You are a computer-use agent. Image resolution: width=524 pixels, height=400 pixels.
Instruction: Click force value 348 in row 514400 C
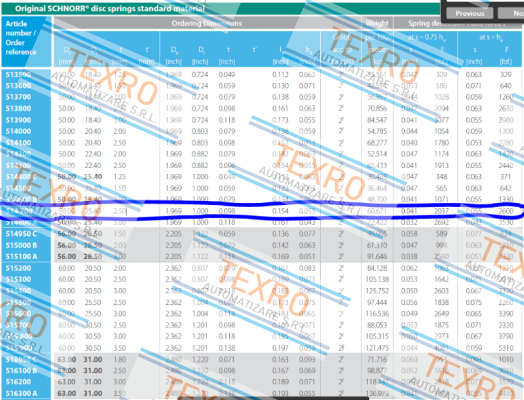(x=441, y=177)
